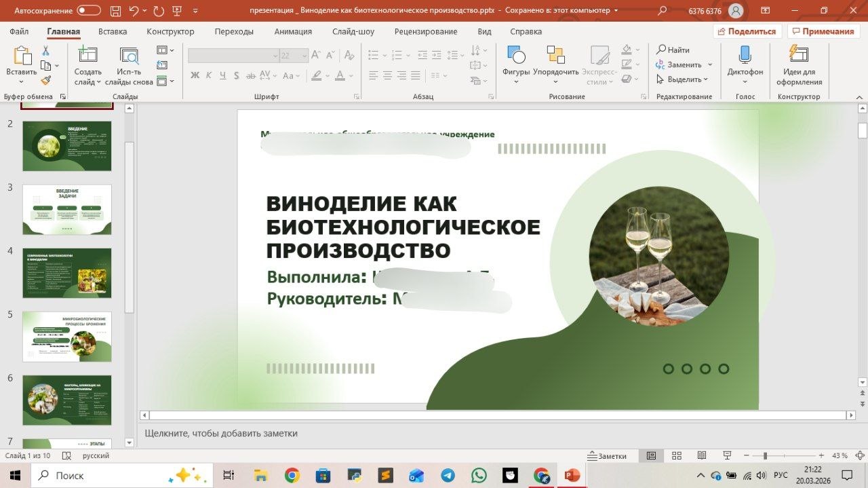This screenshot has width=868, height=488.
Task: Click the zoom slider handle
Action: pyautogui.click(x=765, y=456)
